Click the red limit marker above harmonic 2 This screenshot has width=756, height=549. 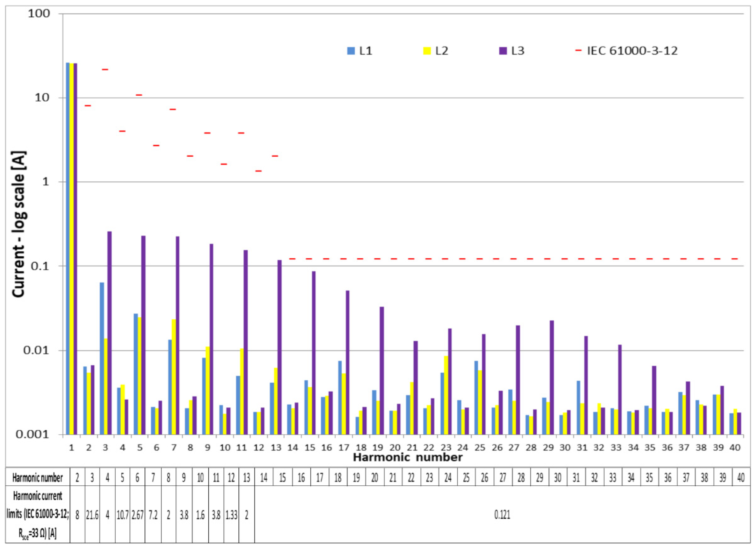pyautogui.click(x=88, y=106)
